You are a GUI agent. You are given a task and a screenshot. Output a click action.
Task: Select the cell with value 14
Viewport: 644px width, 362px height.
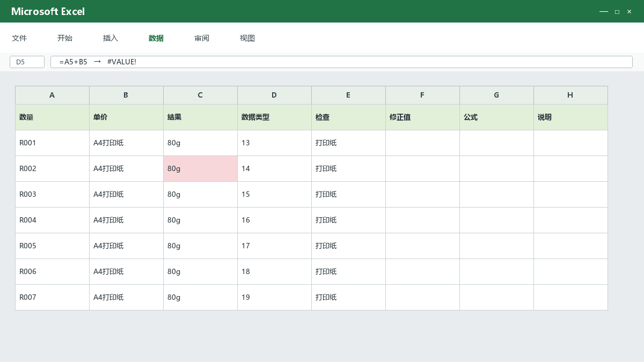tap(274, 168)
